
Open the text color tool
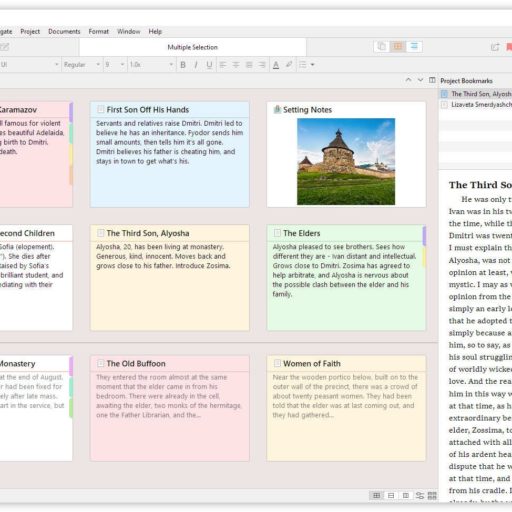coord(276,65)
